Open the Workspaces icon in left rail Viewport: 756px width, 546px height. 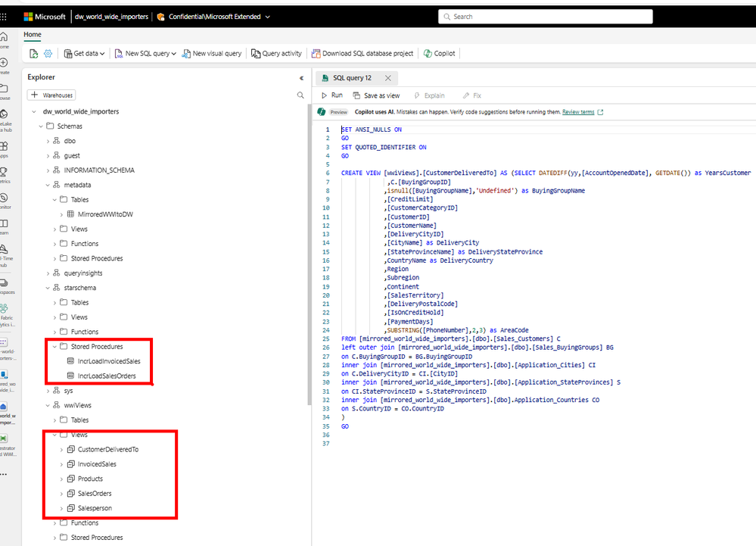click(4, 282)
